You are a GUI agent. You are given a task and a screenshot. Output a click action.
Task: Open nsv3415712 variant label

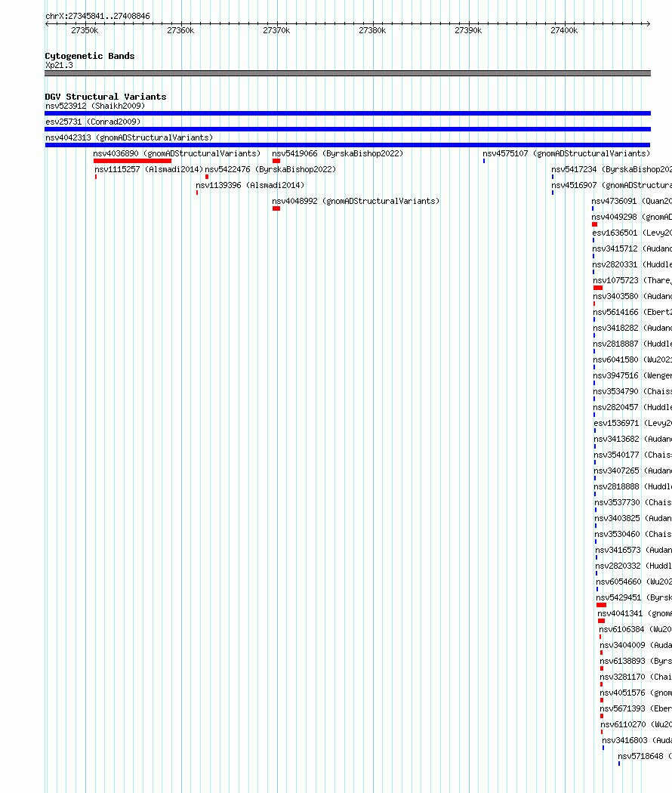click(x=632, y=248)
